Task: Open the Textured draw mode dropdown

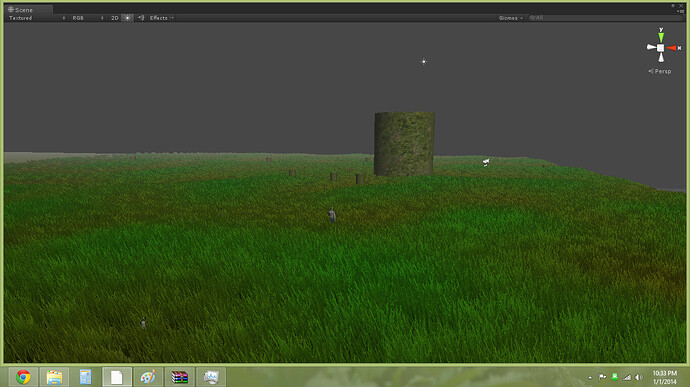Action: point(37,18)
